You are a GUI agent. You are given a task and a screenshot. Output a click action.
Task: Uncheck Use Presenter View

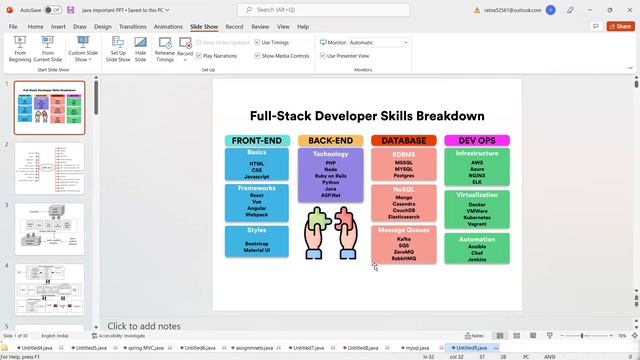[322, 56]
